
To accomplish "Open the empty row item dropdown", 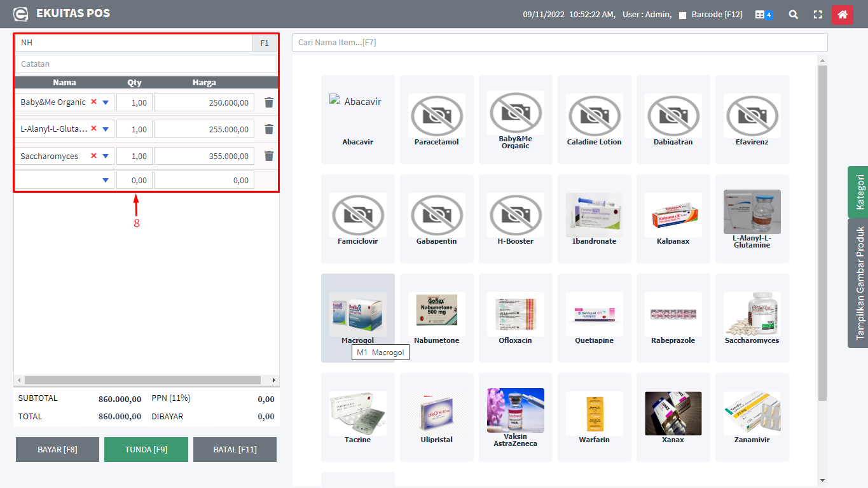I will [106, 181].
